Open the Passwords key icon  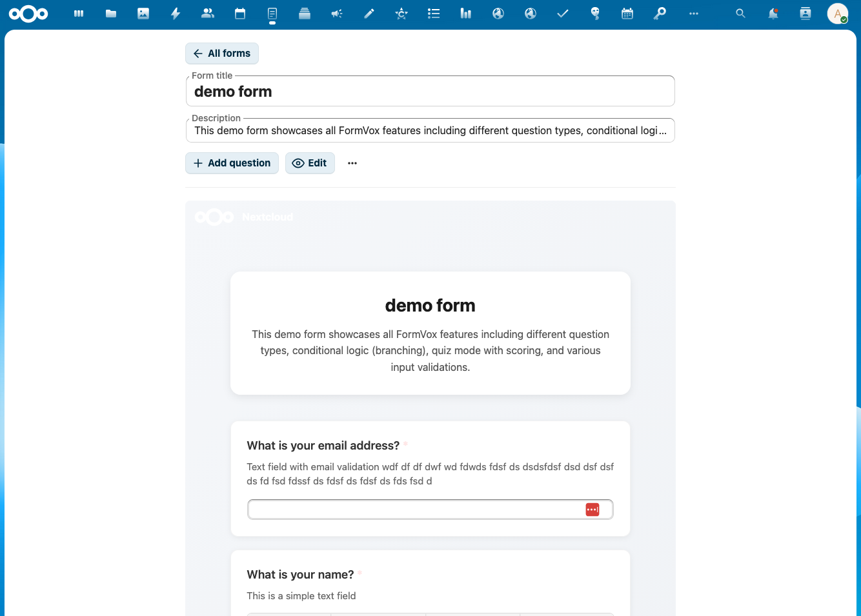click(659, 13)
